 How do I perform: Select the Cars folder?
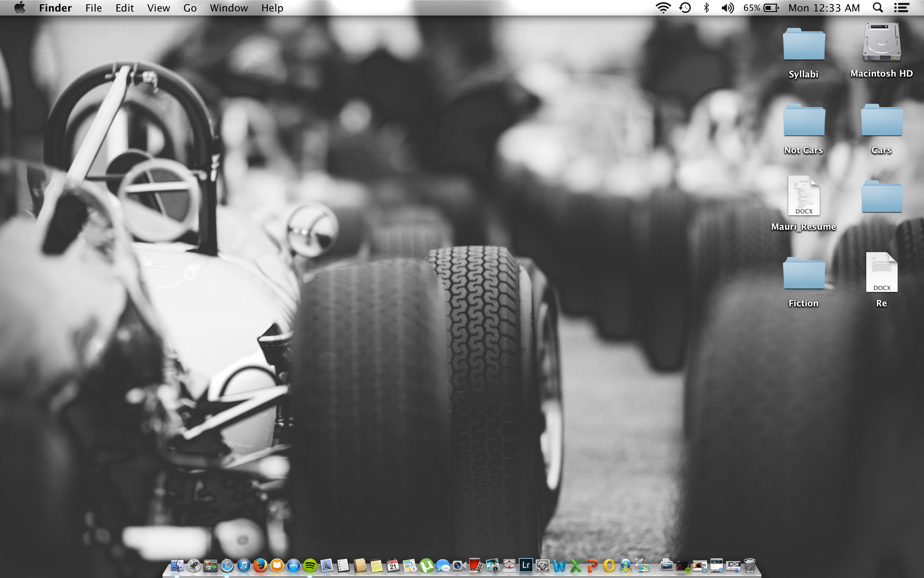[x=882, y=129]
